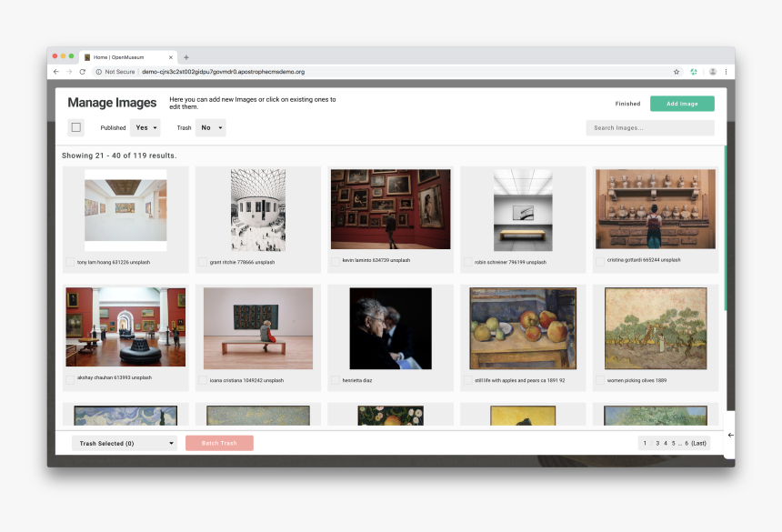This screenshot has width=782, height=532.
Task: Open the Chrome profile avatar icon
Action: click(x=713, y=72)
